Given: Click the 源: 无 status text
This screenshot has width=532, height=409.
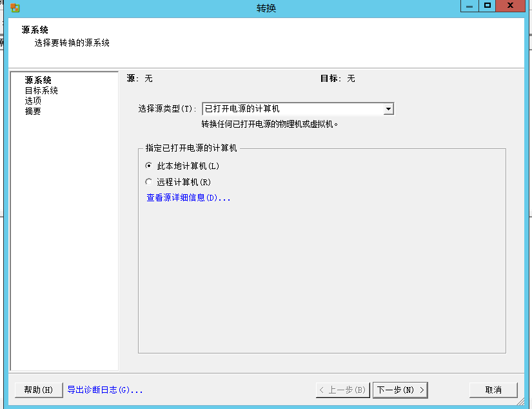Looking at the screenshot, I should (x=139, y=79).
